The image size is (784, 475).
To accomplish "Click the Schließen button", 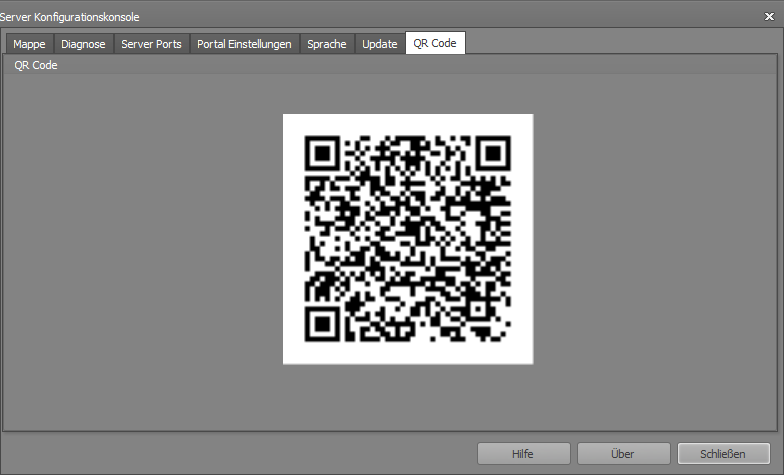I will pyautogui.click(x=724, y=454).
